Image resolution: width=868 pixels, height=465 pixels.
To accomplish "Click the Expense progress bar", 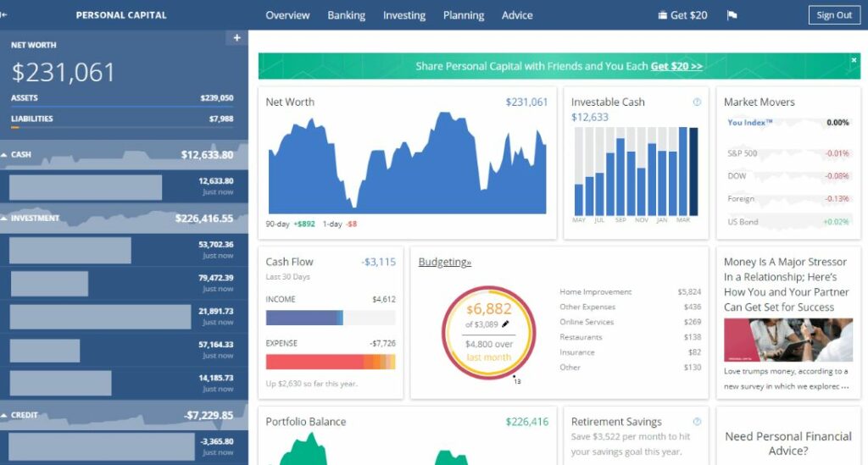I will click(331, 362).
